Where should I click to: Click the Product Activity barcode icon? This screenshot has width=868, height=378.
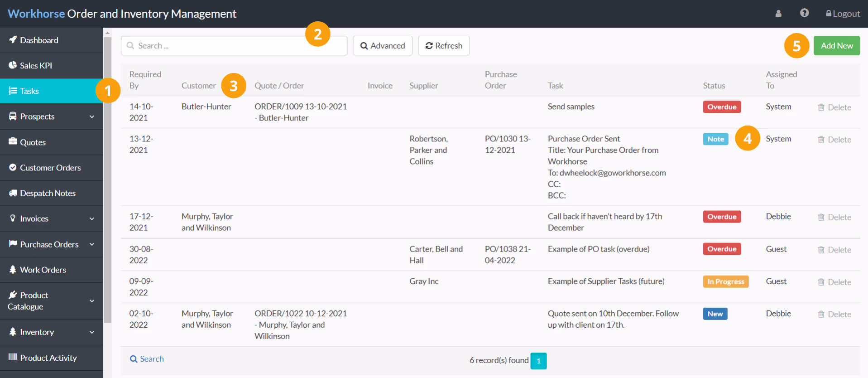point(13,357)
